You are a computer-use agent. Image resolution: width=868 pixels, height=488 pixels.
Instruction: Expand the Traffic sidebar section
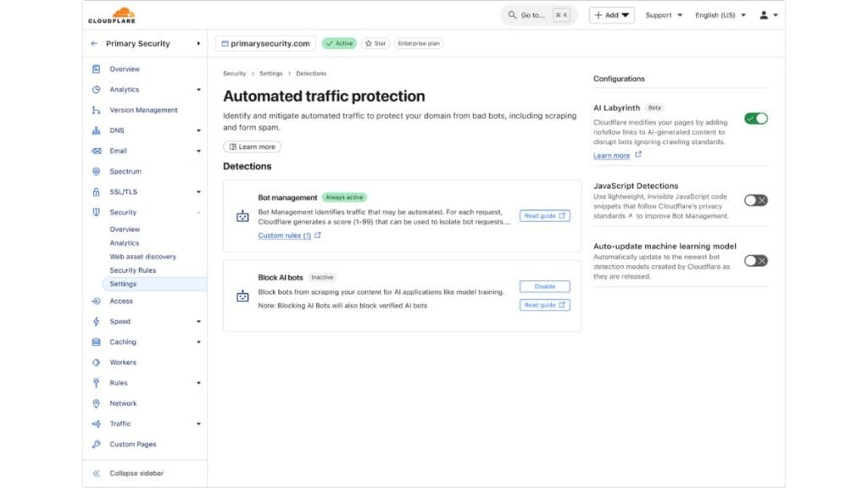click(x=198, y=424)
